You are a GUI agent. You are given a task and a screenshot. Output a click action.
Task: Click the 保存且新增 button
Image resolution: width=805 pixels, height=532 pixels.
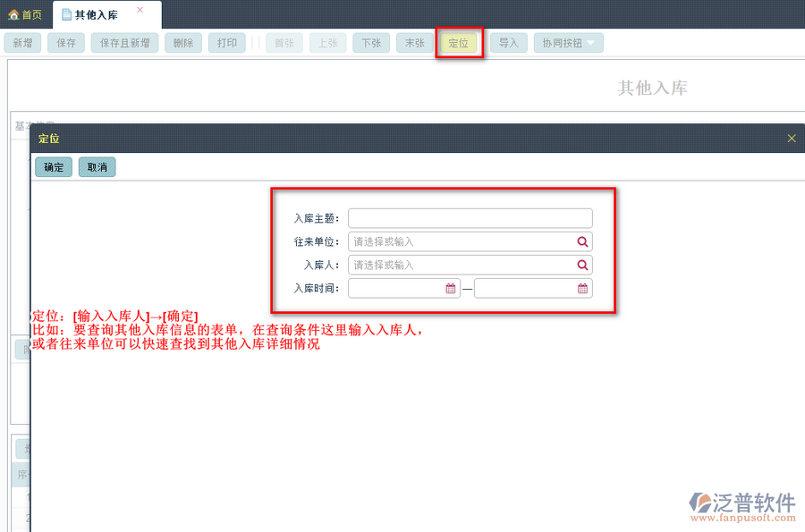click(124, 43)
